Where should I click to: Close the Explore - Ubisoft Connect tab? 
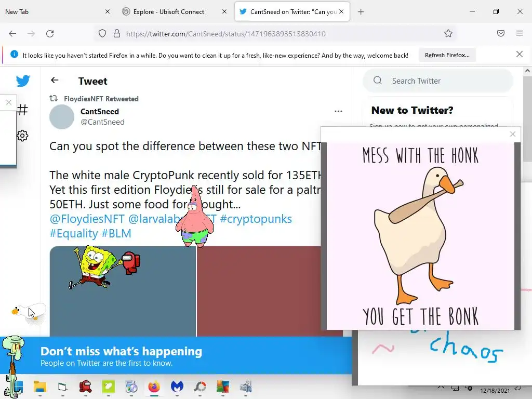[224, 11]
